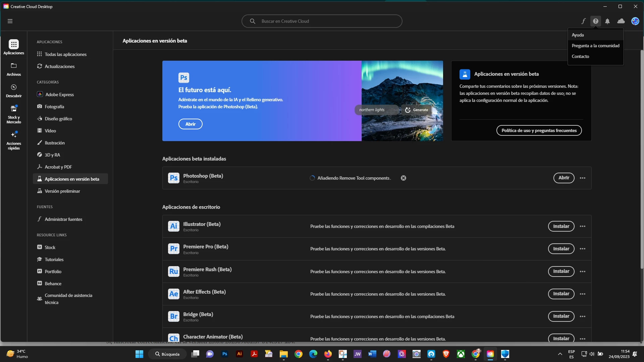Choose Pregunta a la comunidad menu item
Image resolution: width=644 pixels, height=362 pixels.
pos(595,46)
